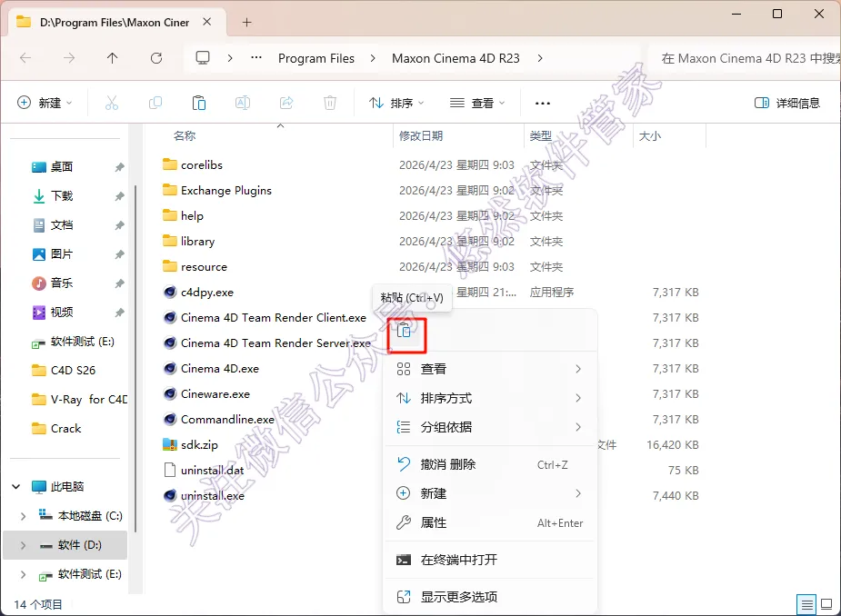Open a new tab with the plus button
841x616 pixels.
pyautogui.click(x=246, y=23)
